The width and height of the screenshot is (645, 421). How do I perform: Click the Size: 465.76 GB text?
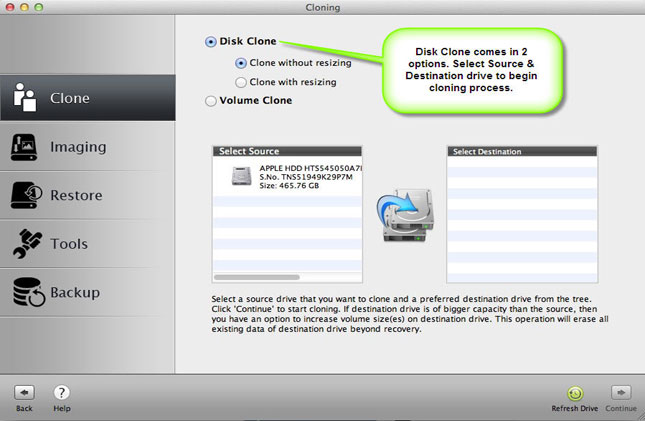coord(289,186)
